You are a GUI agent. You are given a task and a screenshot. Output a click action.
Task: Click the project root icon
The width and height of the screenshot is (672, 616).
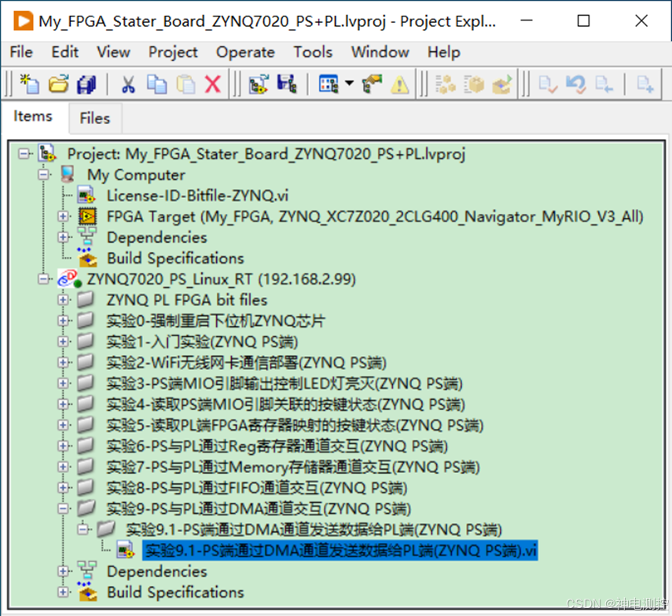[x=47, y=153]
